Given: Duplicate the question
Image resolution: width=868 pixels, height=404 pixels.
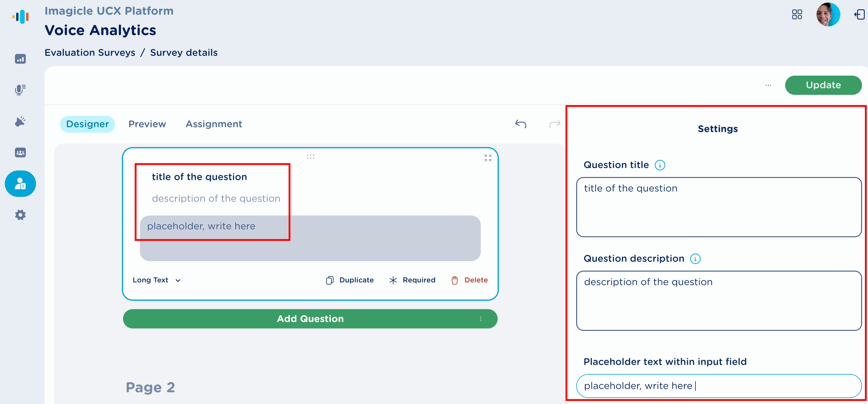Looking at the screenshot, I should point(350,280).
